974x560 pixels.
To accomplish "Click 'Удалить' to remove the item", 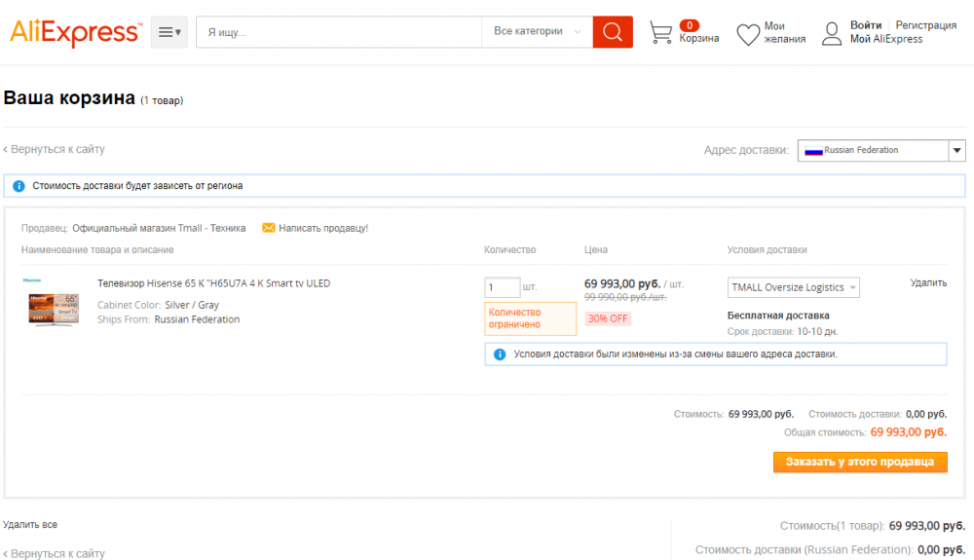I will click(x=928, y=282).
